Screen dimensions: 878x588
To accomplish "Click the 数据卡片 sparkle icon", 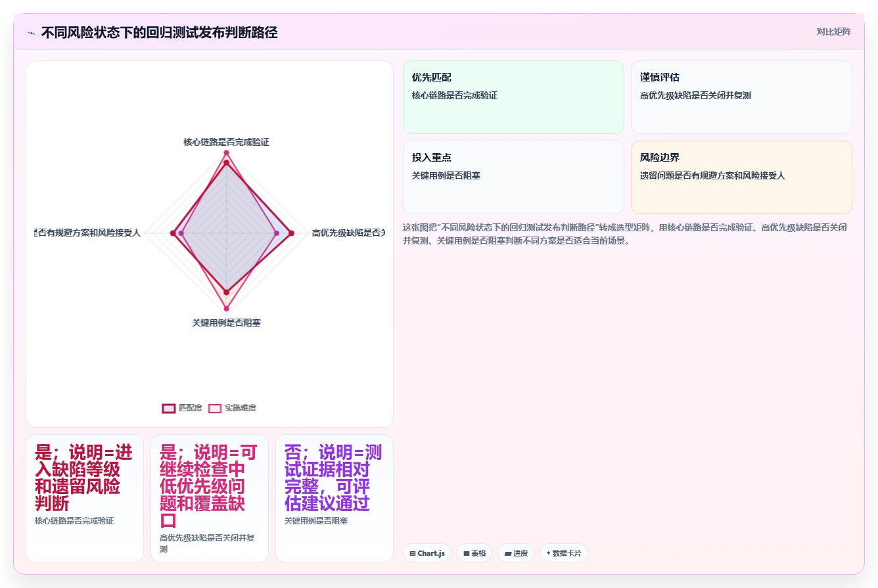I will pyautogui.click(x=548, y=553).
